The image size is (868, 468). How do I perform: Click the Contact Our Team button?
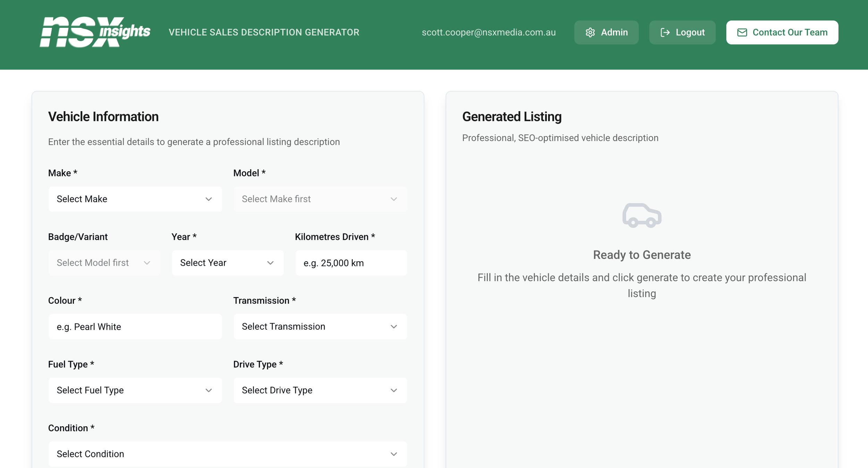782,32
